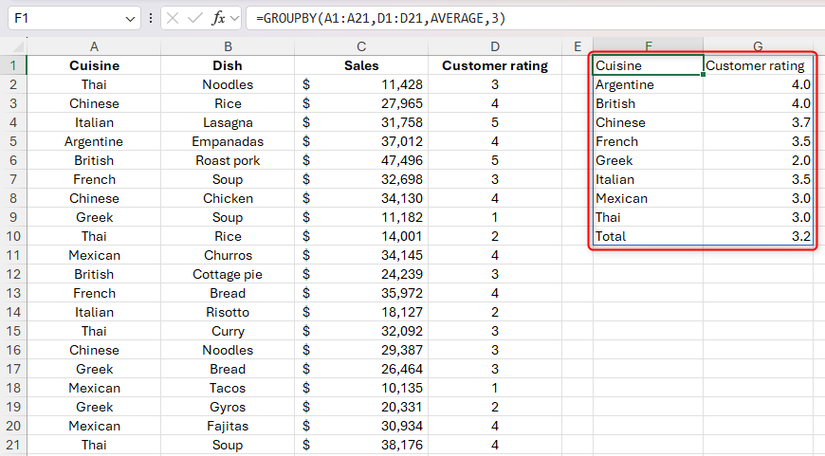Select row 21 header
The width and height of the screenshot is (825, 456).
coord(13,445)
